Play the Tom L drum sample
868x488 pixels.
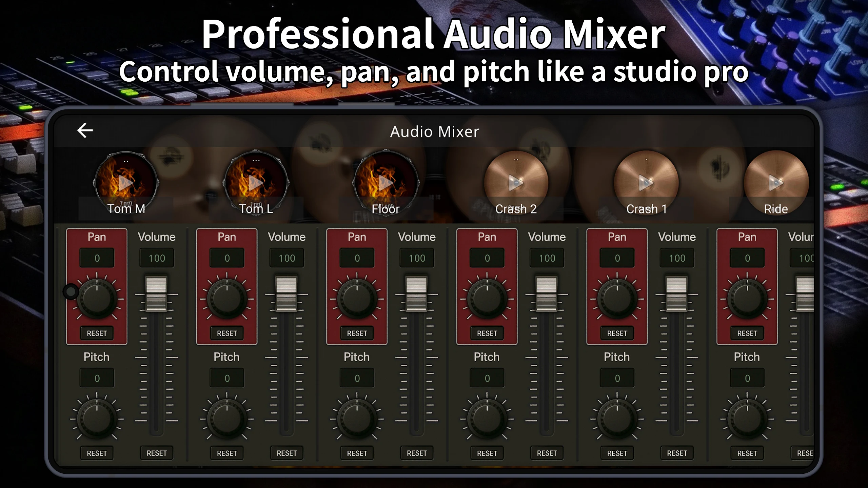256,183
